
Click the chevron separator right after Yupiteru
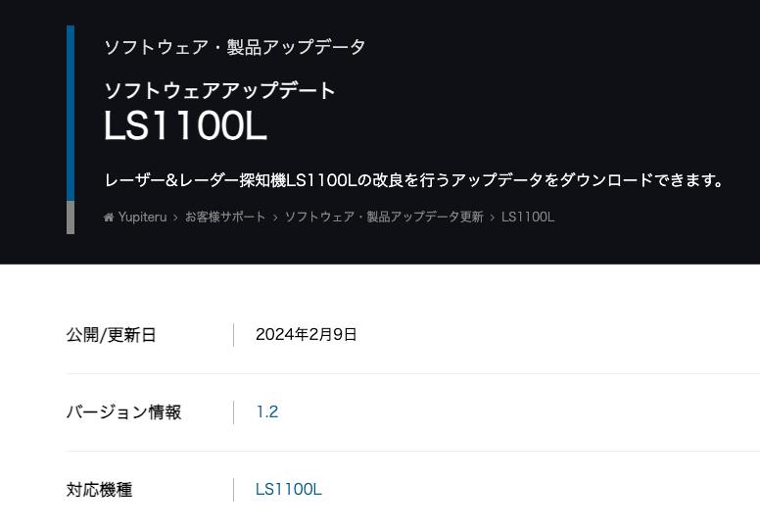(175, 218)
